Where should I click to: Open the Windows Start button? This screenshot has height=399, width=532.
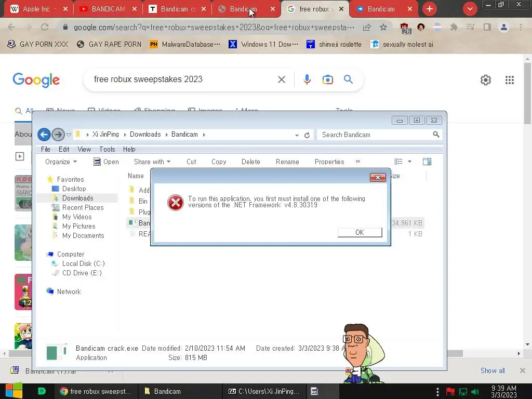coord(14,391)
